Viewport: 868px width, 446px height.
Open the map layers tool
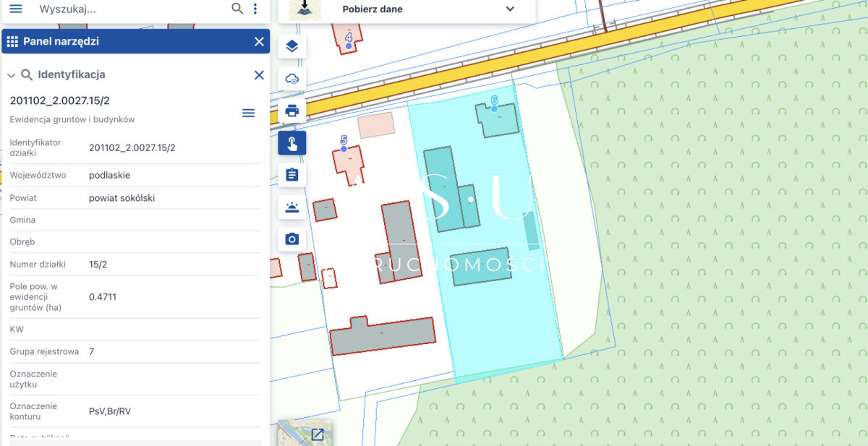pos(292,46)
